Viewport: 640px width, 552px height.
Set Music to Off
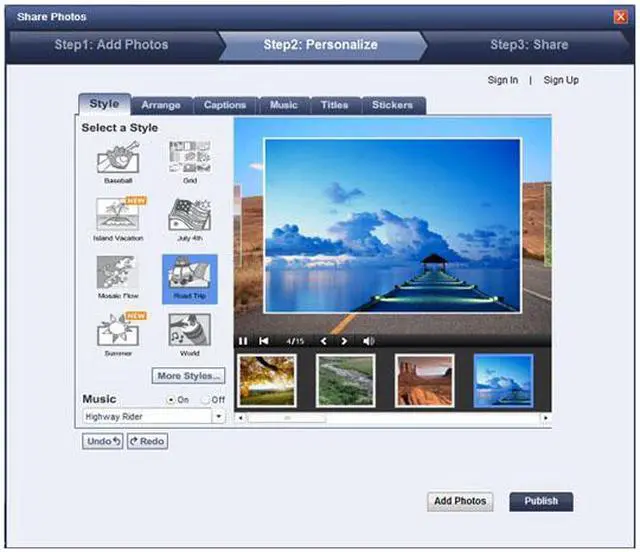205,400
